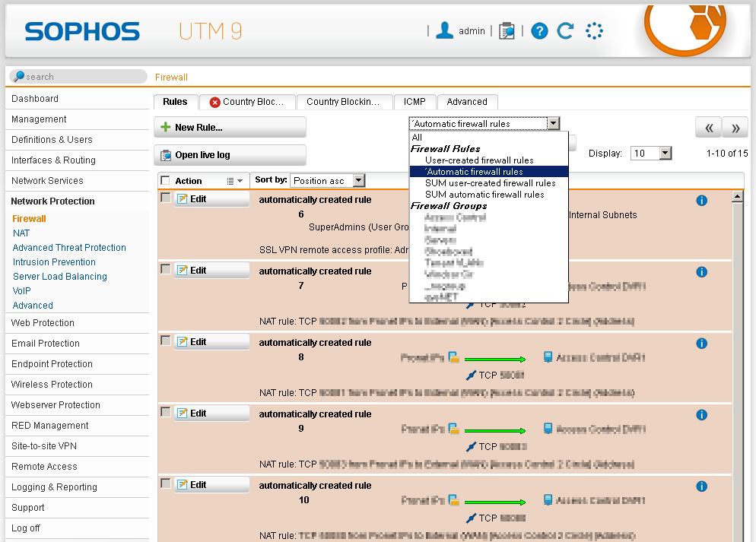Viewport: 756px width, 542px height.
Task: Click the source group icon in rule 10
Action: [x=453, y=499]
